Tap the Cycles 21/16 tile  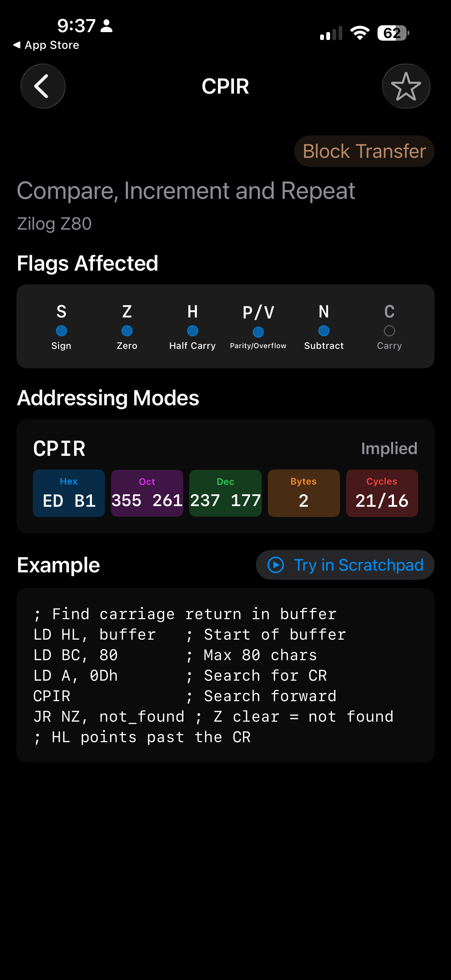382,493
